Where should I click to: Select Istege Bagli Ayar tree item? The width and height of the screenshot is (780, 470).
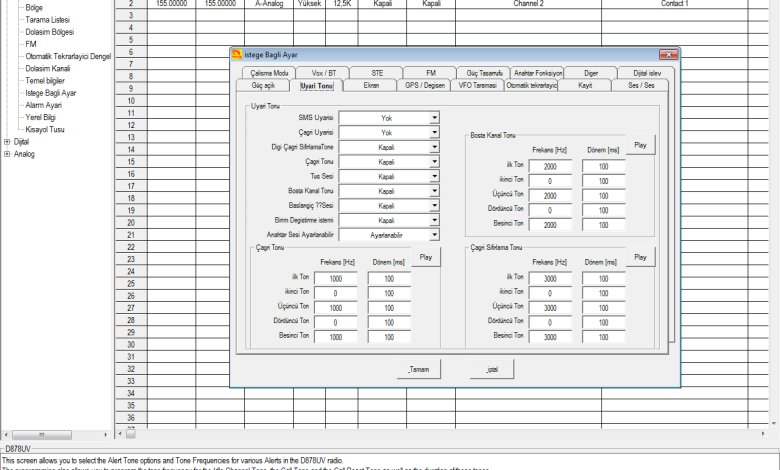coord(51,93)
